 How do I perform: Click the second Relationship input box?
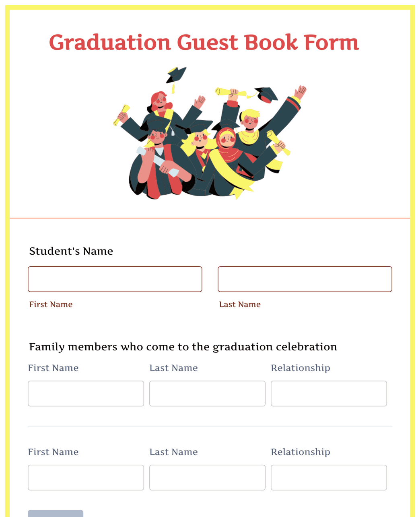pos(329,478)
